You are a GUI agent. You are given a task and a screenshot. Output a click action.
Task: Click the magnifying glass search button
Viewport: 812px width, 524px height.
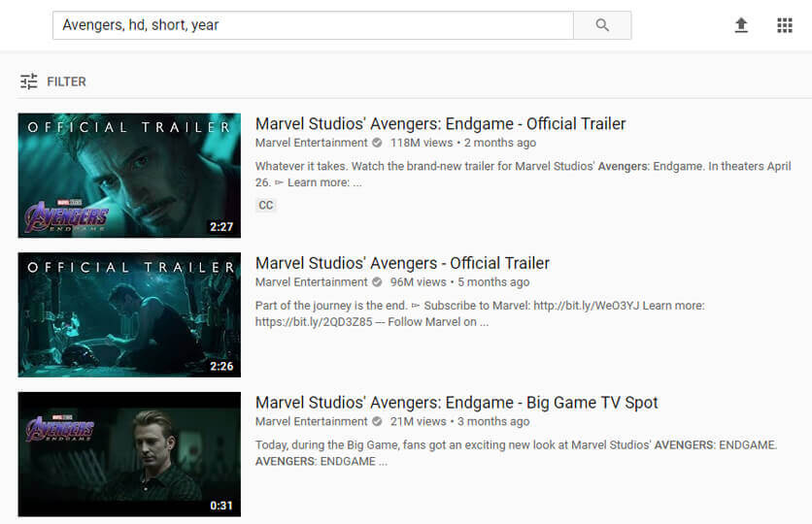click(602, 25)
